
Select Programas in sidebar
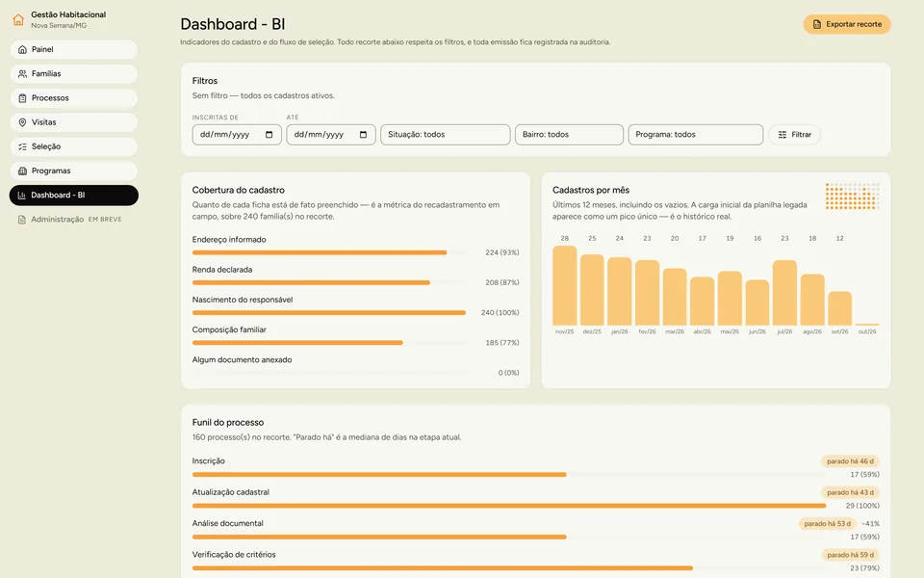pyautogui.click(x=74, y=171)
